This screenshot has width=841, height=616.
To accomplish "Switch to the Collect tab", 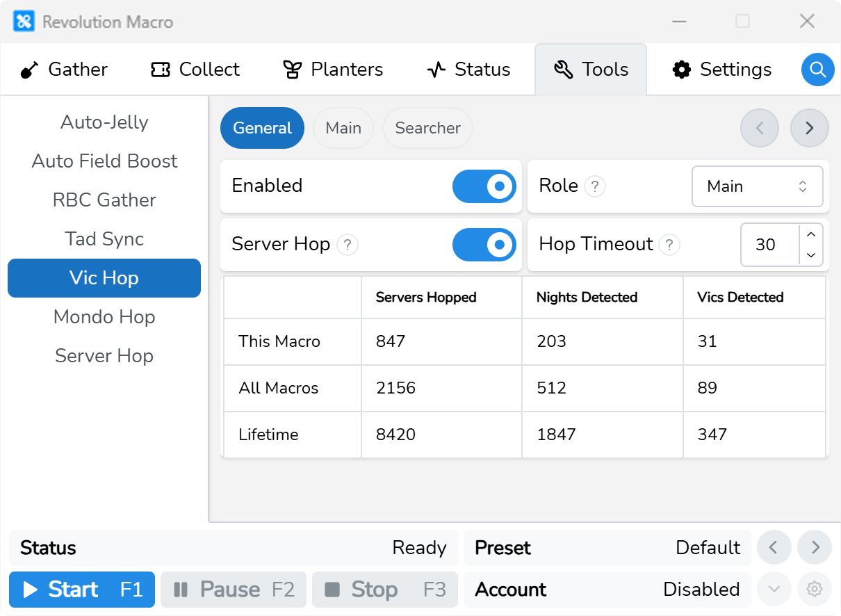I will click(x=195, y=70).
